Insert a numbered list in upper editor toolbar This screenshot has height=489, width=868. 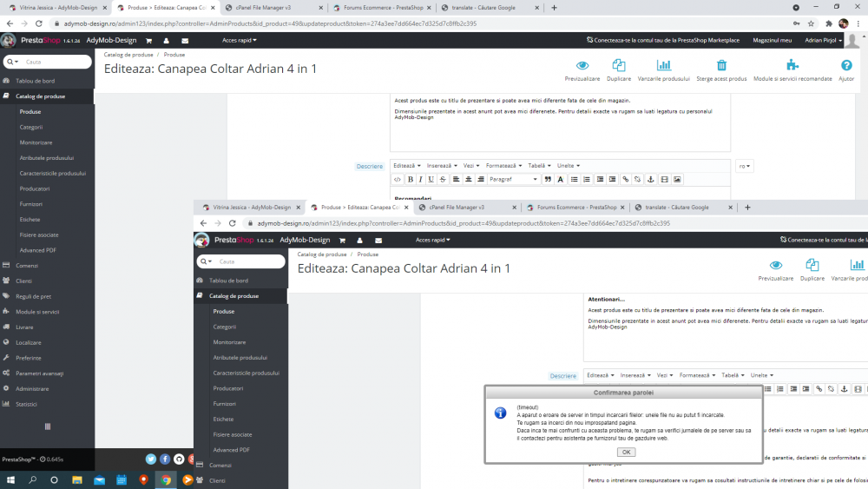587,180
